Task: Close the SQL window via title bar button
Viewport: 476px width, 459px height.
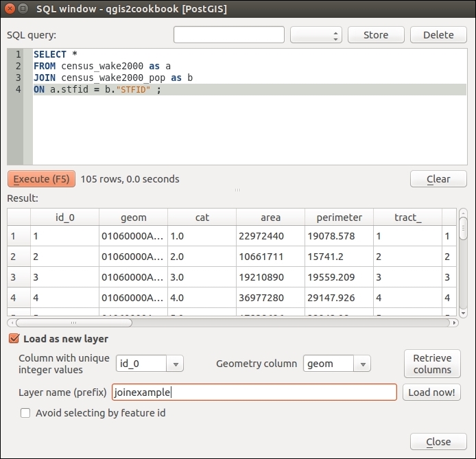Action: tap(10, 9)
